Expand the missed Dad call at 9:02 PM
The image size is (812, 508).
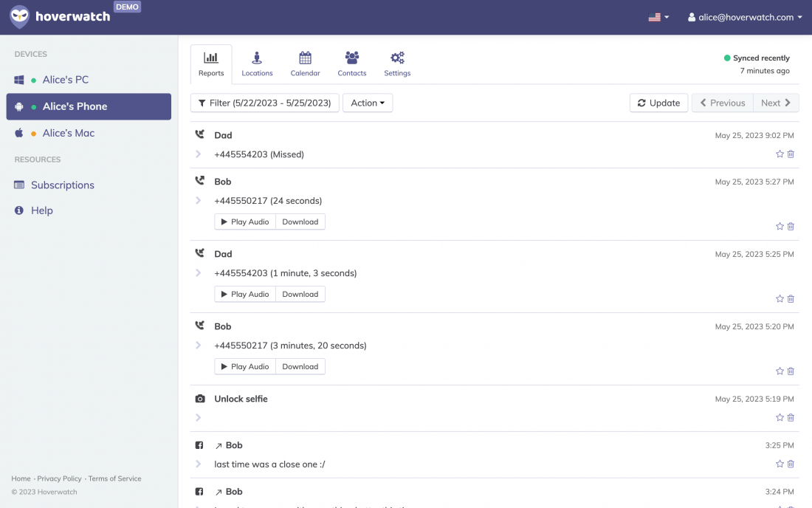(199, 154)
